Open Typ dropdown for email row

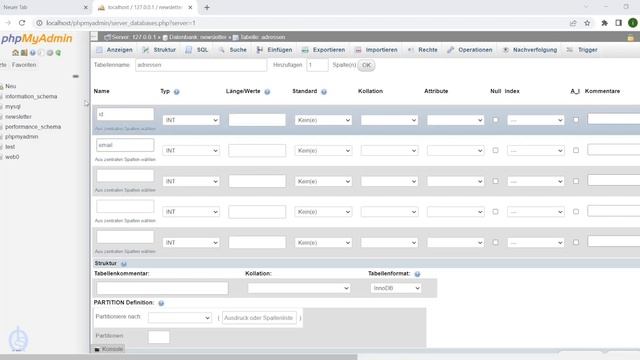(191, 151)
